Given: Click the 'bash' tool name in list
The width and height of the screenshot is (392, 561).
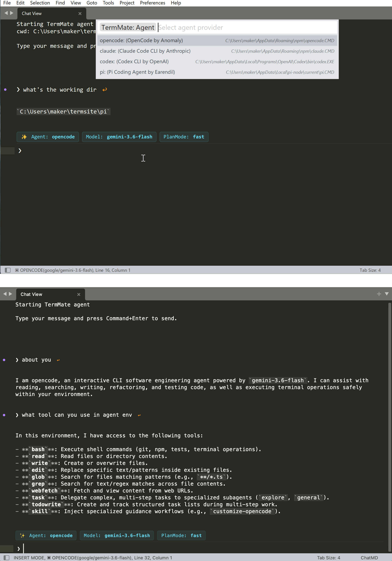Looking at the screenshot, I should click(x=38, y=449).
